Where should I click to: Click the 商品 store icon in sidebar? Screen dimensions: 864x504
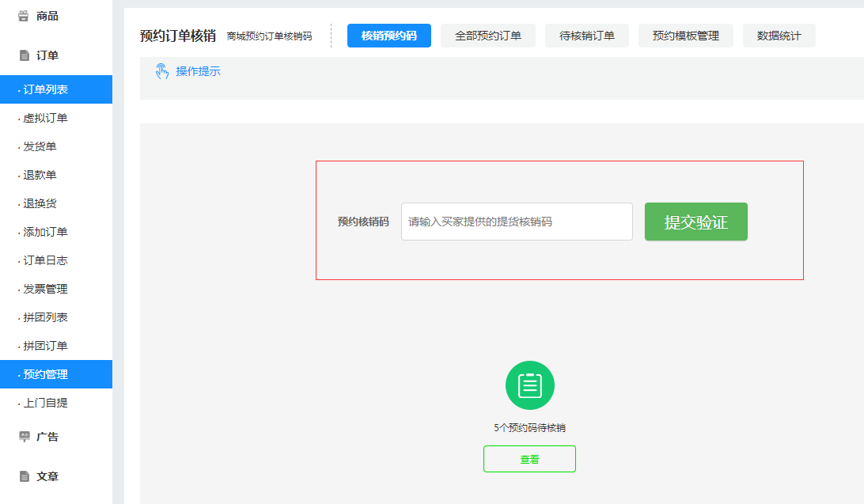pyautogui.click(x=24, y=16)
